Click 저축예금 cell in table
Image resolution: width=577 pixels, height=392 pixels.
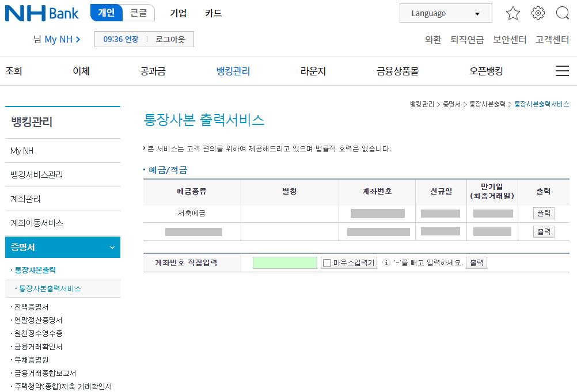click(191, 214)
